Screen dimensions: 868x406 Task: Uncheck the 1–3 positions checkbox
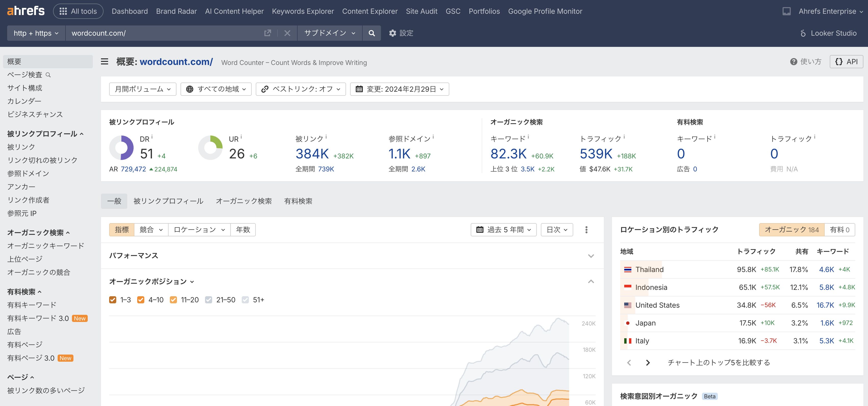point(113,300)
